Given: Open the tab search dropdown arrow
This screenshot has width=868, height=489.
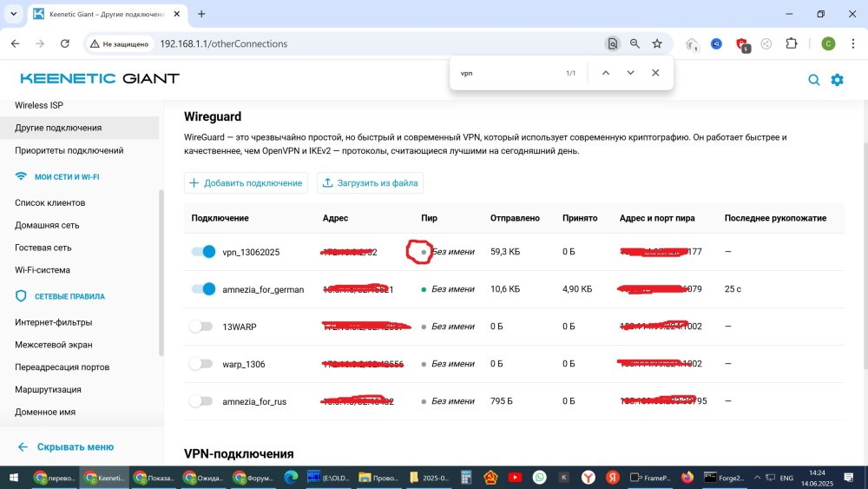Looking at the screenshot, I should (13, 14).
